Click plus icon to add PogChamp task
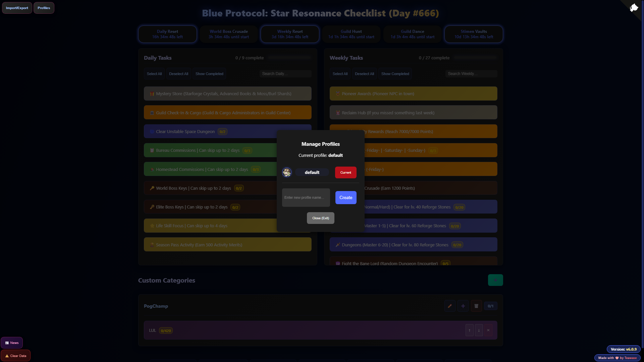This screenshot has height=362, width=644. (463, 306)
